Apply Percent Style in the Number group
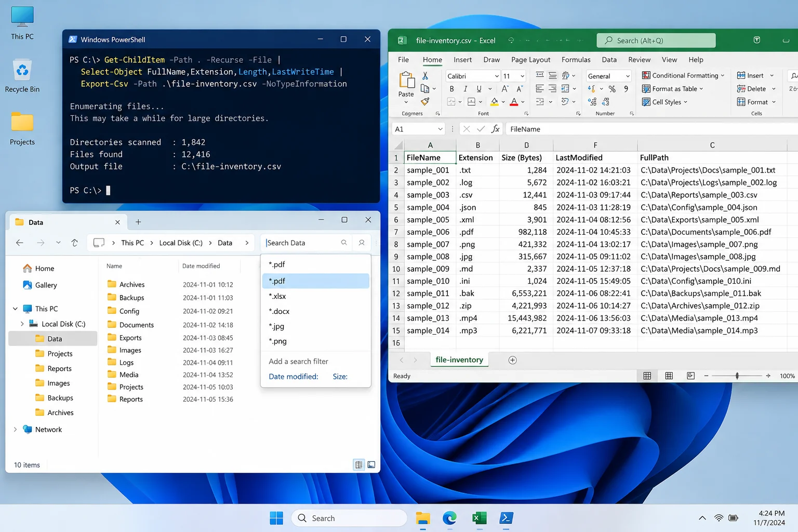The width and height of the screenshot is (798, 532). (612, 89)
